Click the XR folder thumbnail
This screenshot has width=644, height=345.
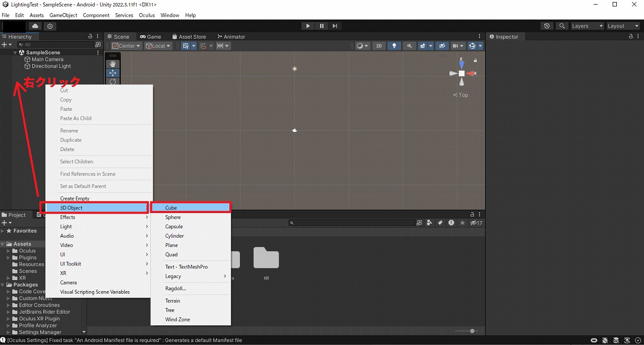266,257
